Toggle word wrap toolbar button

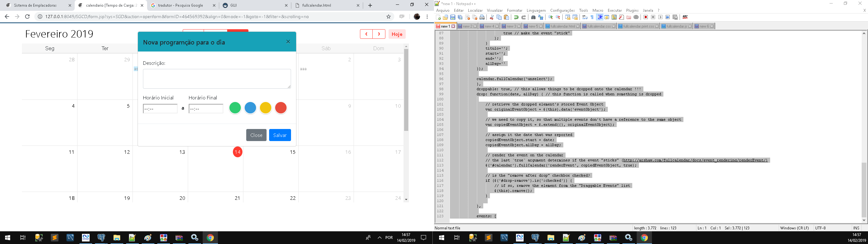coord(585,17)
